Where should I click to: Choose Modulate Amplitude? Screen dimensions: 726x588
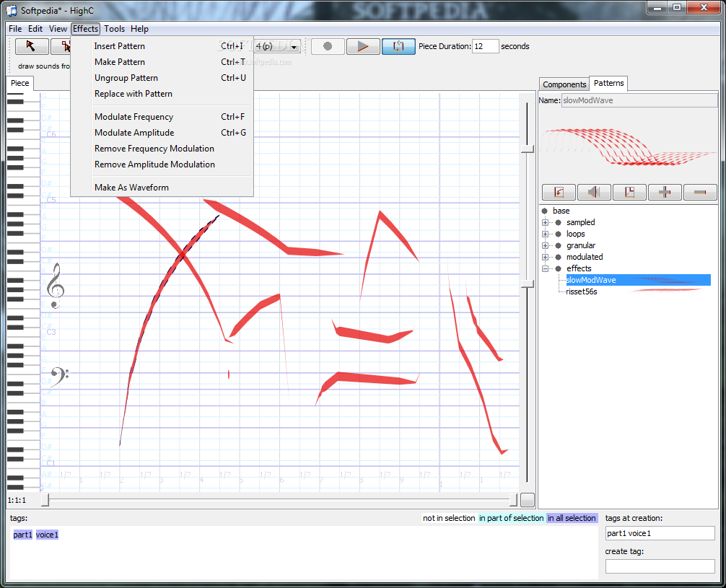point(162,133)
